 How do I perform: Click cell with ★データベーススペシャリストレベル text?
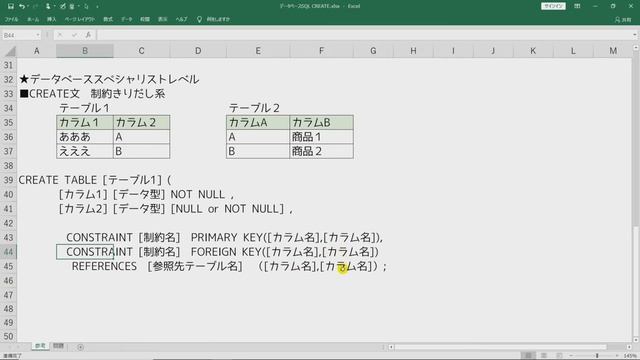click(x=109, y=79)
